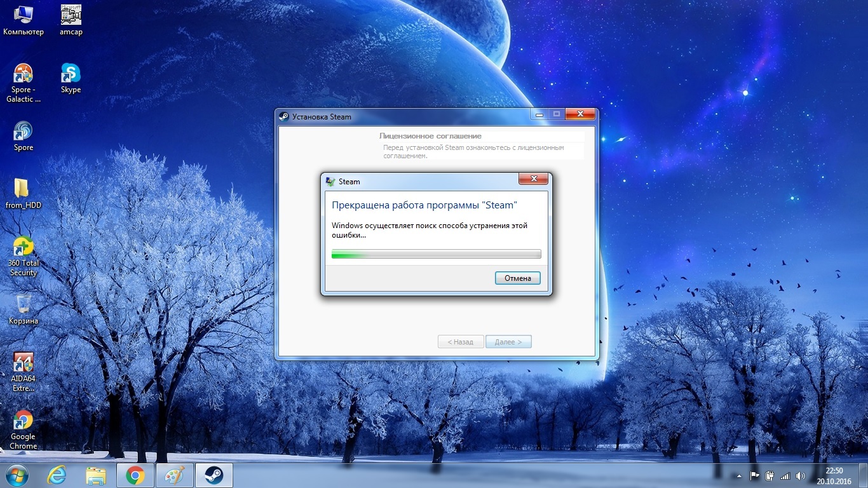Switch to Steam in the taskbar

[x=214, y=475]
